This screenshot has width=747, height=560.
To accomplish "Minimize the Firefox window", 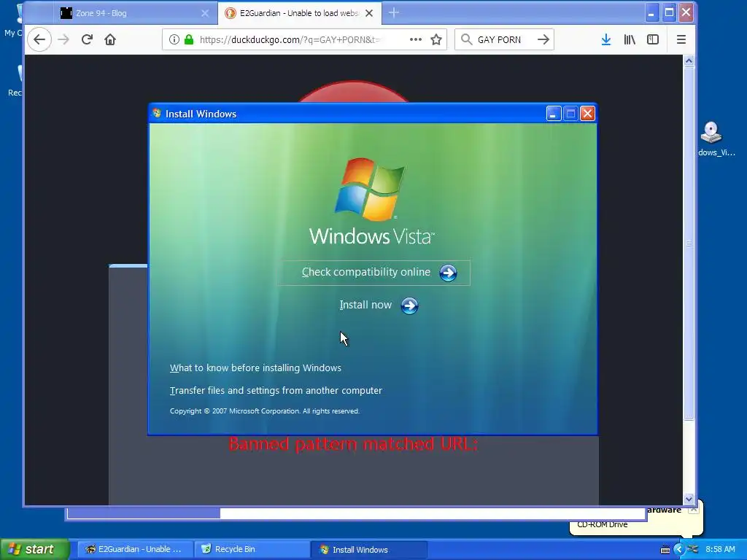I will 651,13.
